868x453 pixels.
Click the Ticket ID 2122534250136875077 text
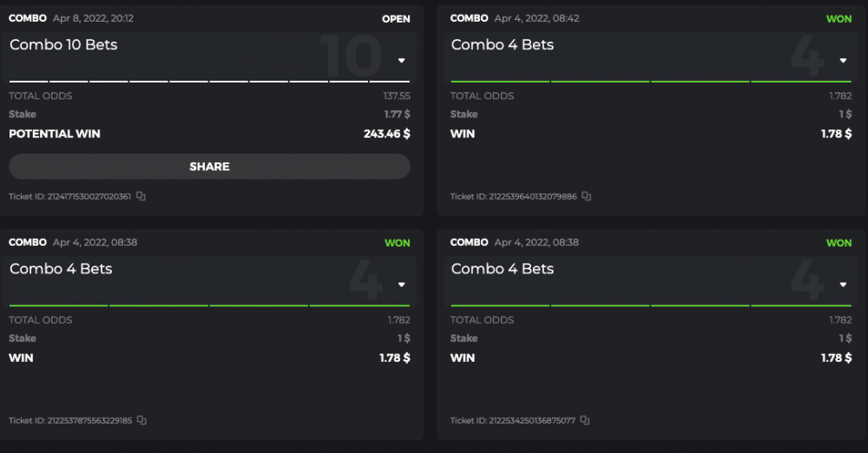(512, 421)
